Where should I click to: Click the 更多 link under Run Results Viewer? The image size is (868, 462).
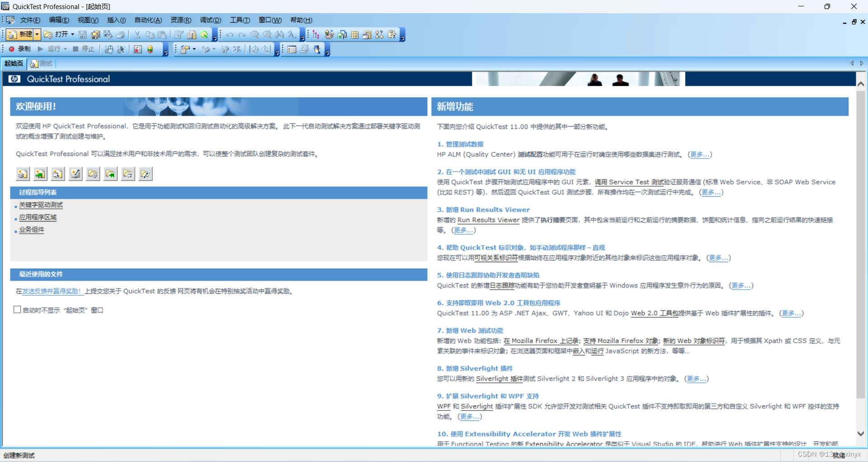[463, 230]
